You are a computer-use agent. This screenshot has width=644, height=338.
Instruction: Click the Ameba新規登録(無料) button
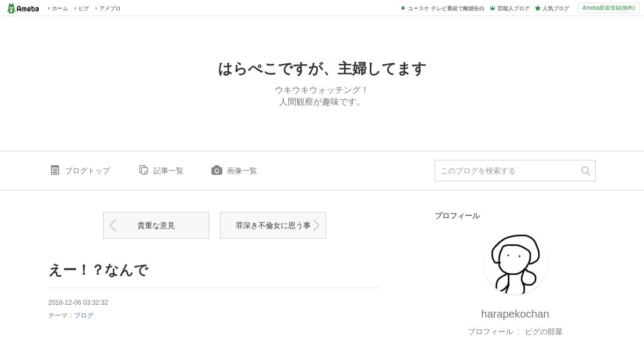[x=609, y=8]
